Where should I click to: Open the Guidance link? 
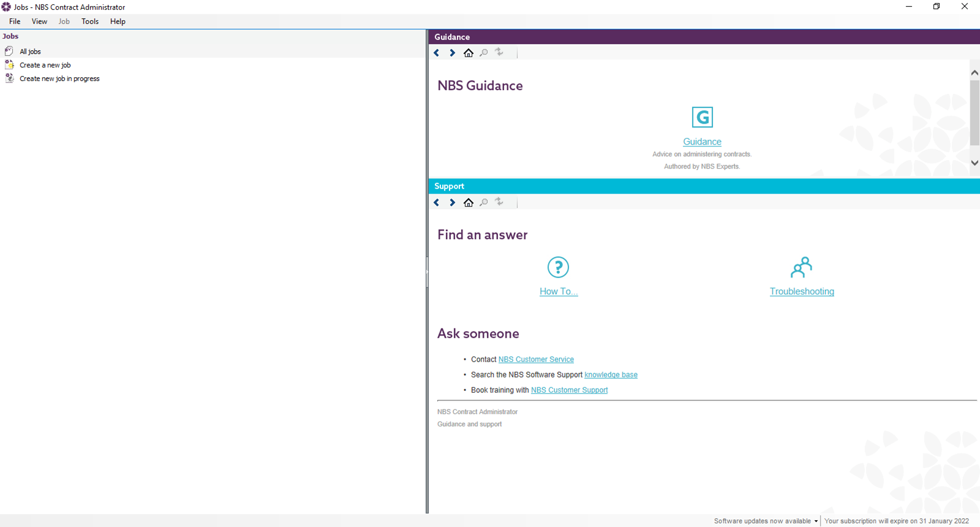(x=702, y=142)
